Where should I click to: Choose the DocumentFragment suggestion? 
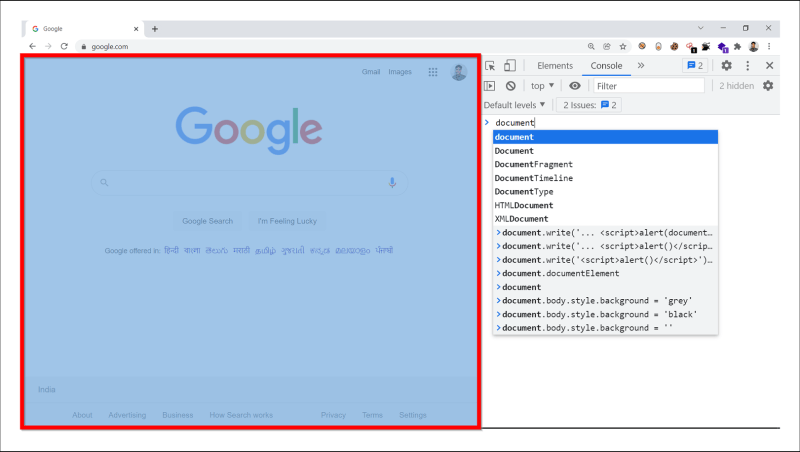tap(605, 164)
